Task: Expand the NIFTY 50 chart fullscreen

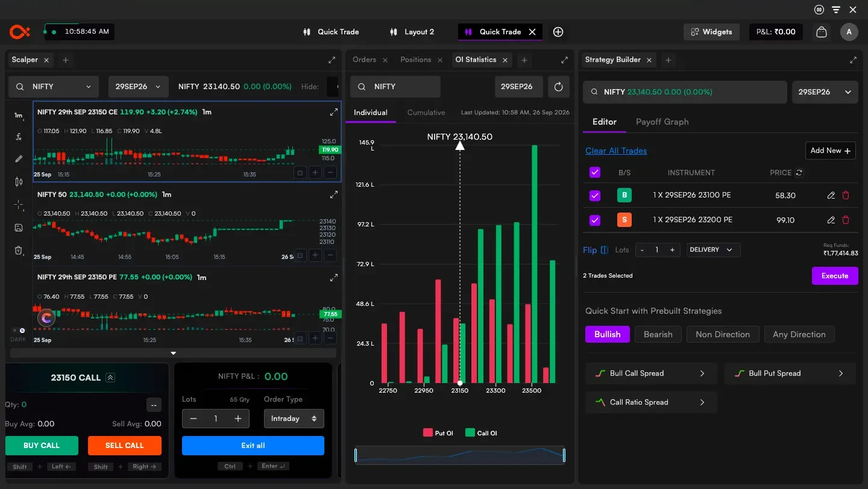Action: tap(333, 195)
